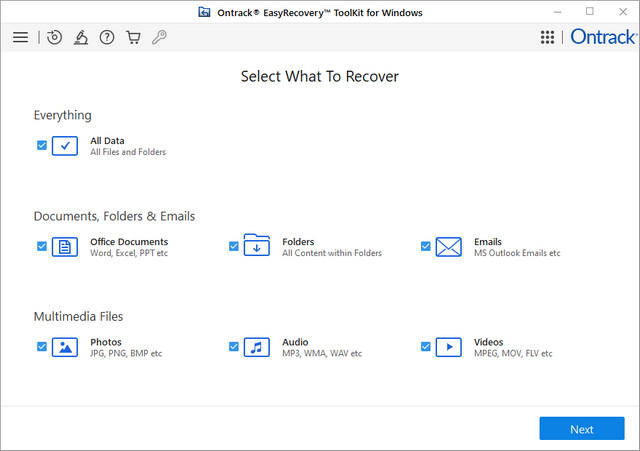Click the Videos play icon
Image resolution: width=640 pixels, height=451 pixels.
tap(448, 347)
